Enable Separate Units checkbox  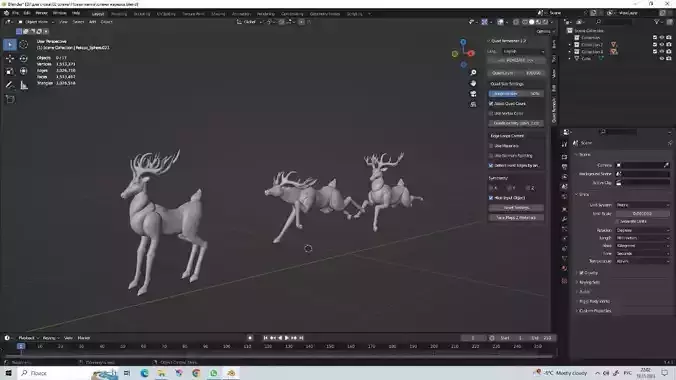pyautogui.click(x=617, y=221)
